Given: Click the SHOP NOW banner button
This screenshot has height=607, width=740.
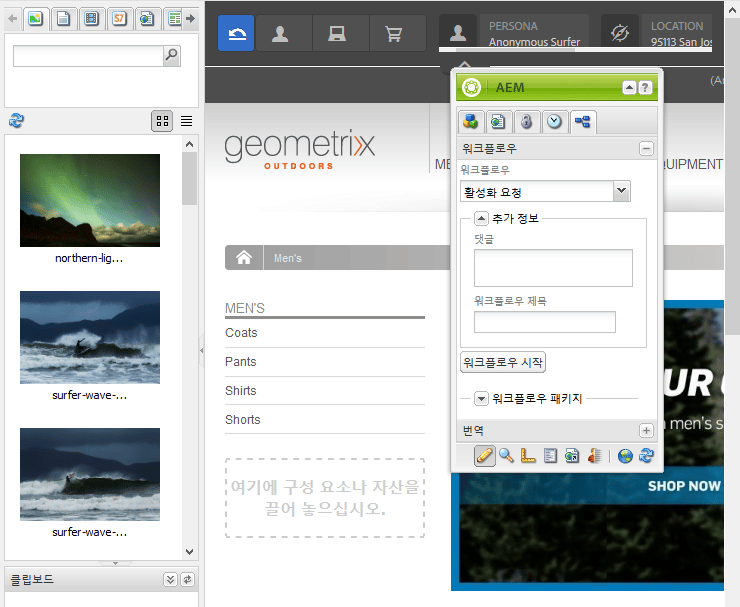Looking at the screenshot, I should point(684,486).
